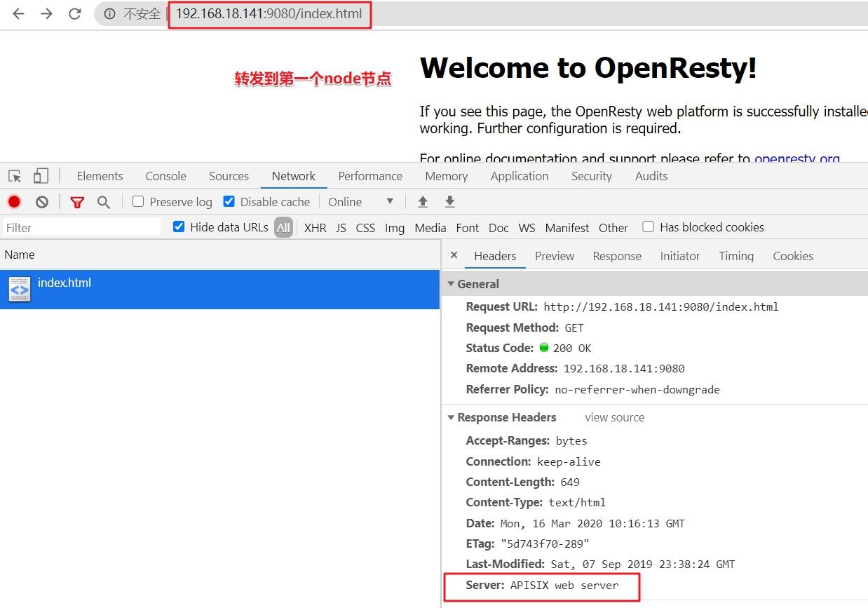Select the Headers detail tab
This screenshot has width=868, height=608.
point(495,256)
